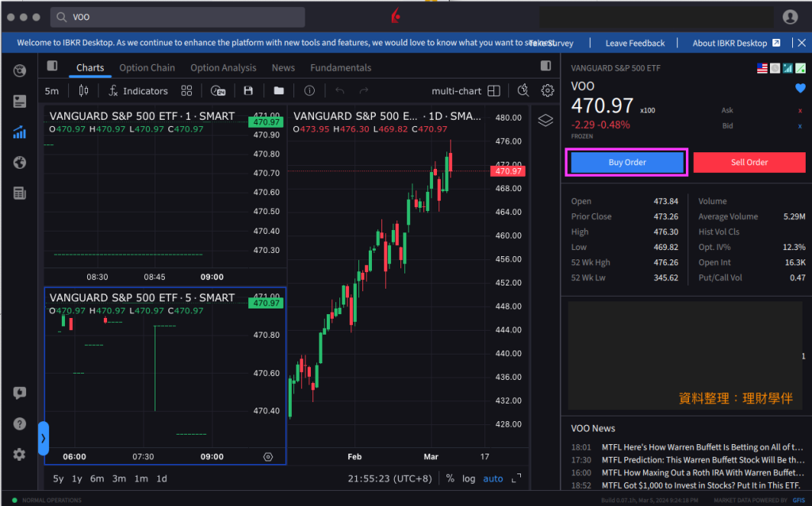Toggle the log scale option
This screenshot has width=812, height=506.
[469, 478]
